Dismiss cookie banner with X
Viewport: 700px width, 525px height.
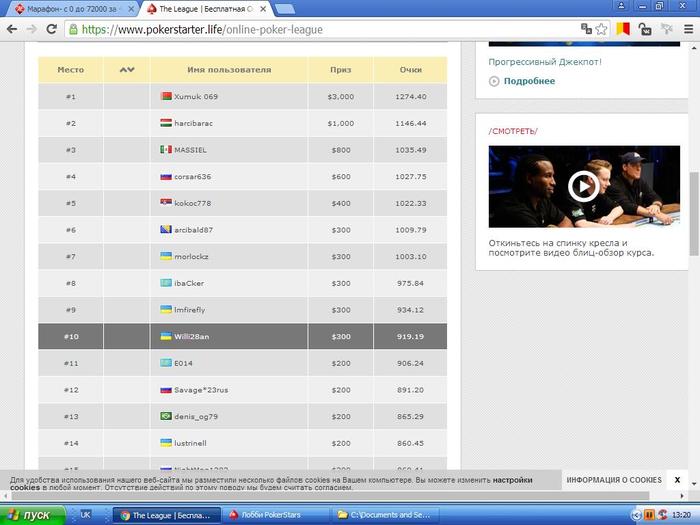pyautogui.click(x=677, y=480)
